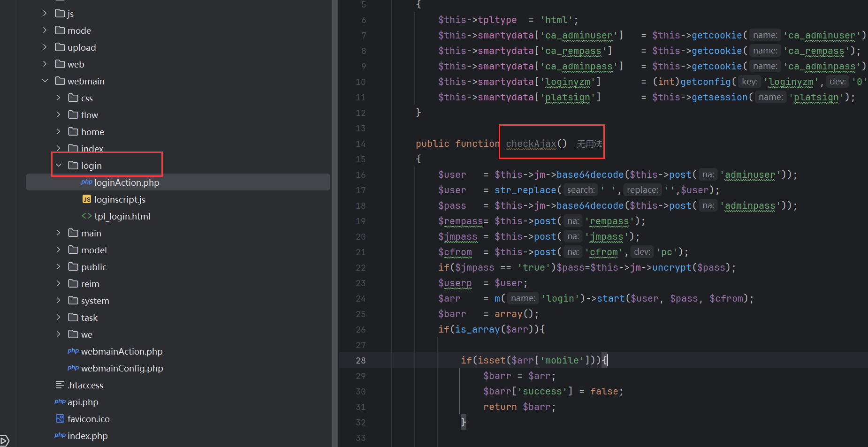Click the css folder icon

73,98
